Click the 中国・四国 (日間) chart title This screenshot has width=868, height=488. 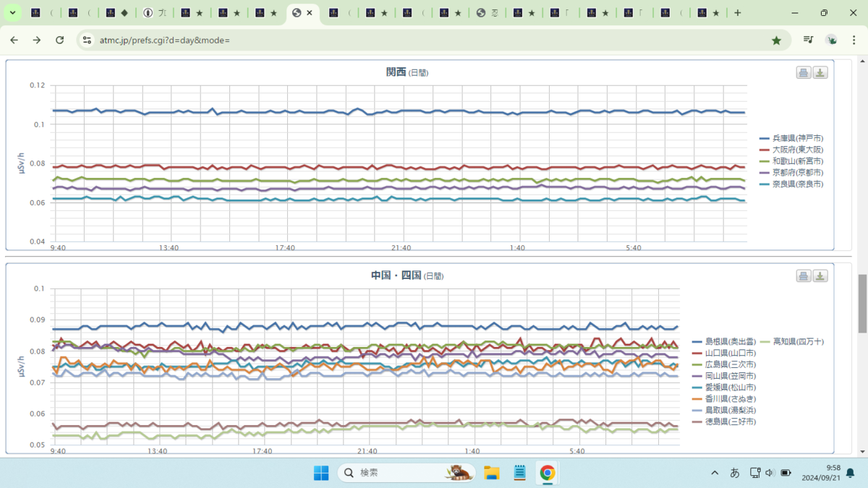coord(407,275)
